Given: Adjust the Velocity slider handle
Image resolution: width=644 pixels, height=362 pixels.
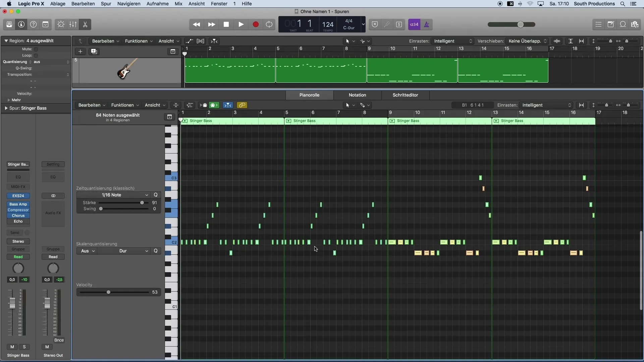Looking at the screenshot, I should [x=108, y=292].
